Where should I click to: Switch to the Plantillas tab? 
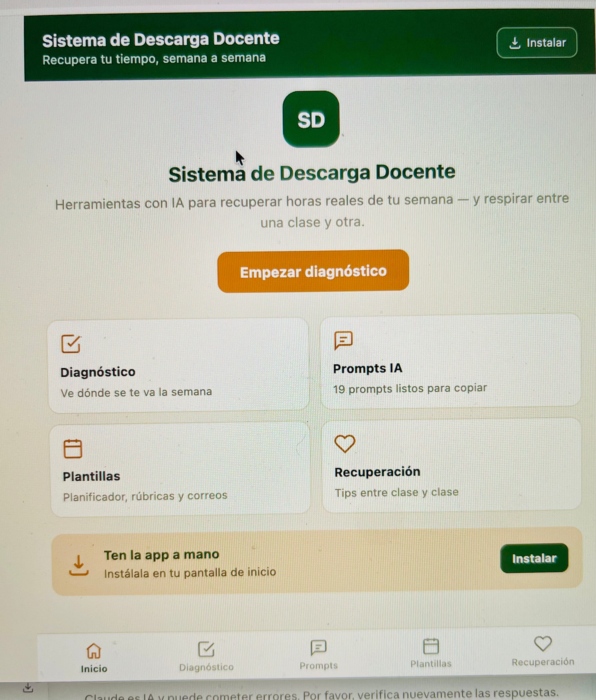coord(431,653)
